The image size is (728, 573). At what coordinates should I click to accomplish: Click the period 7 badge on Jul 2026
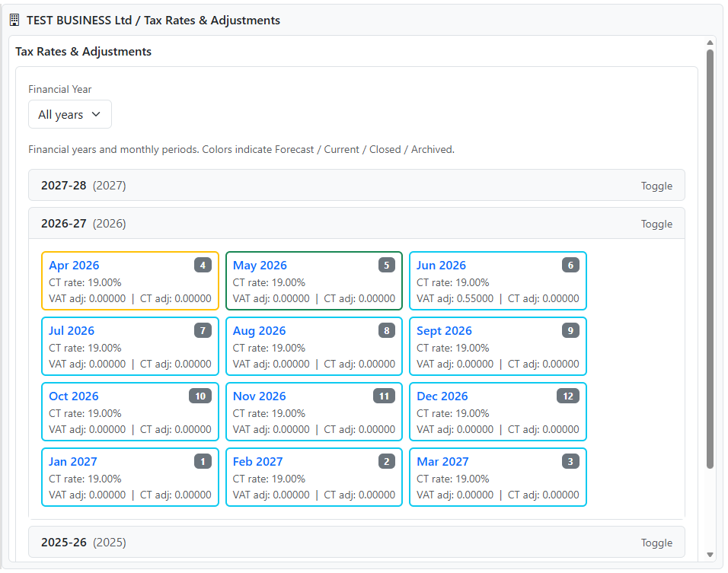pos(203,331)
